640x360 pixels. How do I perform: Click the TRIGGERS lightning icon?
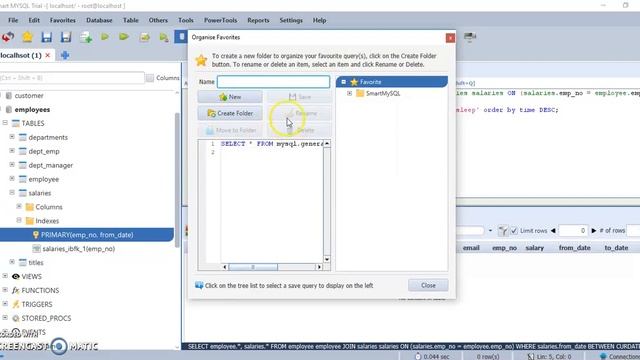tap(16, 304)
